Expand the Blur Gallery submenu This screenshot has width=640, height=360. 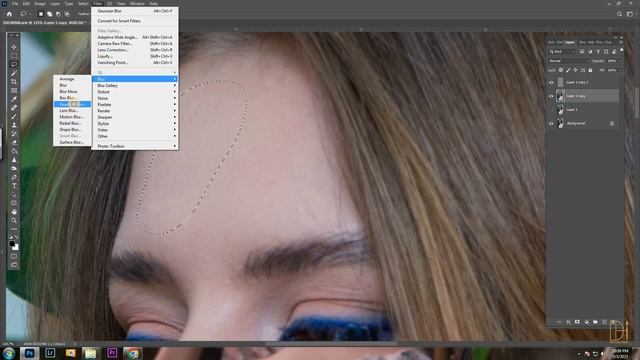point(135,86)
